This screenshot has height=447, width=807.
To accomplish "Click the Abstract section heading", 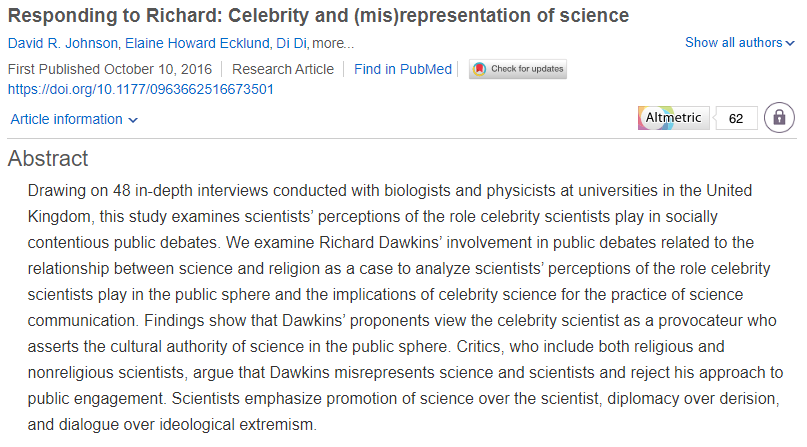I will [48, 158].
